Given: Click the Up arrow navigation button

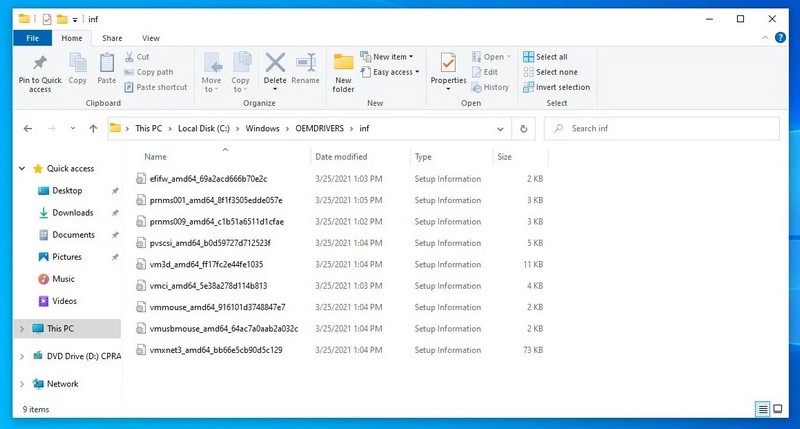Looking at the screenshot, I should pyautogui.click(x=93, y=128).
